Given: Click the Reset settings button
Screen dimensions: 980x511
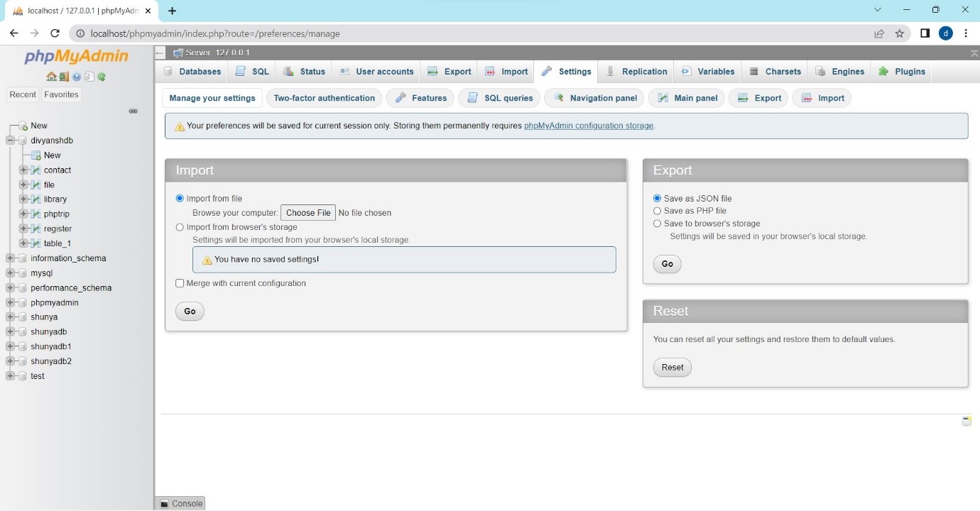Looking at the screenshot, I should [x=672, y=367].
